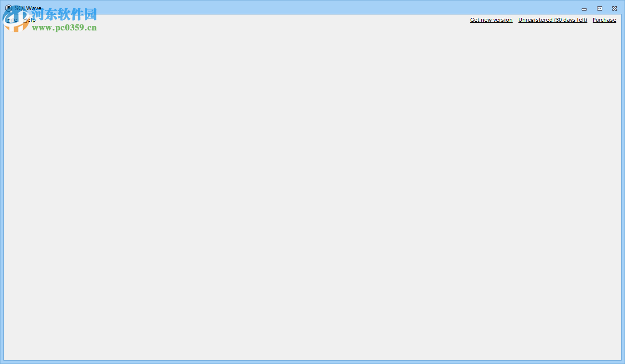Click the Get new version link
Image resolution: width=625 pixels, height=364 pixels.
click(x=491, y=20)
